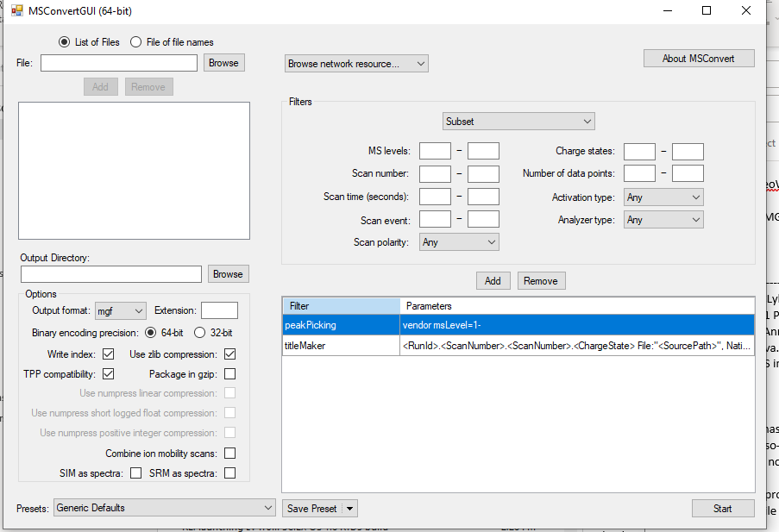Viewport: 779px width, 532px height.
Task: Click Scan time (seconds) end field
Action: pos(483,197)
